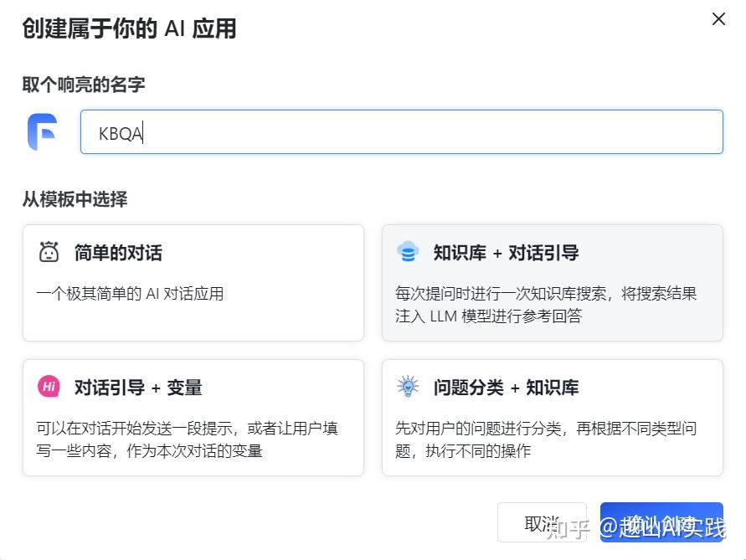This screenshot has height=560, width=746.
Task: Click the KBQA name input field
Action: click(401, 132)
